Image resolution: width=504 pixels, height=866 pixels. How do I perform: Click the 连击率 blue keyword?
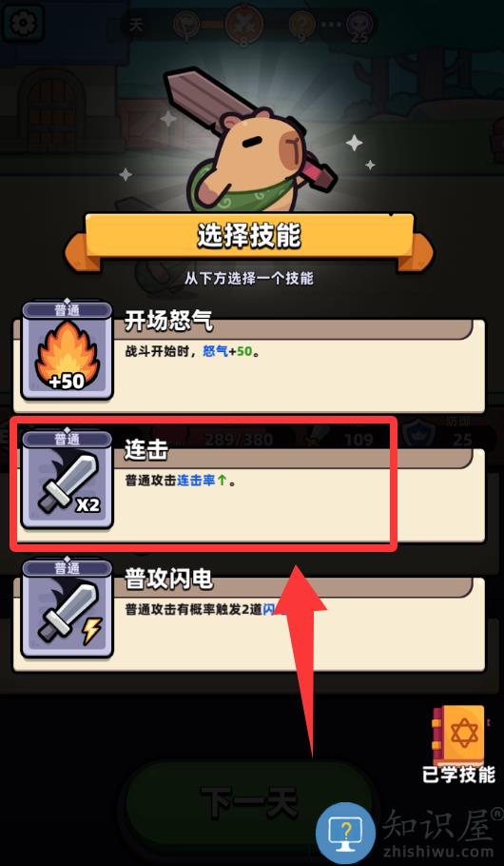coord(196,481)
